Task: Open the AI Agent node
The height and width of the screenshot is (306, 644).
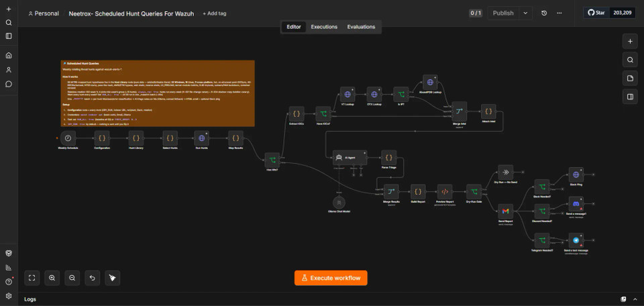Action: coord(350,157)
